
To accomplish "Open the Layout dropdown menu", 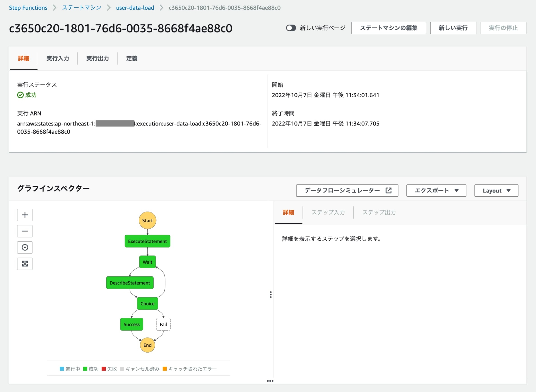I will click(496, 190).
